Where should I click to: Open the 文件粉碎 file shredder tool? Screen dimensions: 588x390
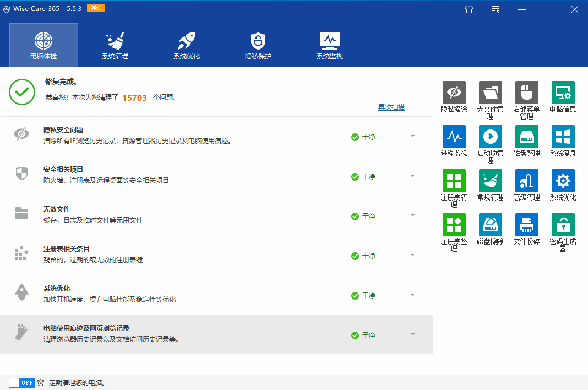pos(526,225)
